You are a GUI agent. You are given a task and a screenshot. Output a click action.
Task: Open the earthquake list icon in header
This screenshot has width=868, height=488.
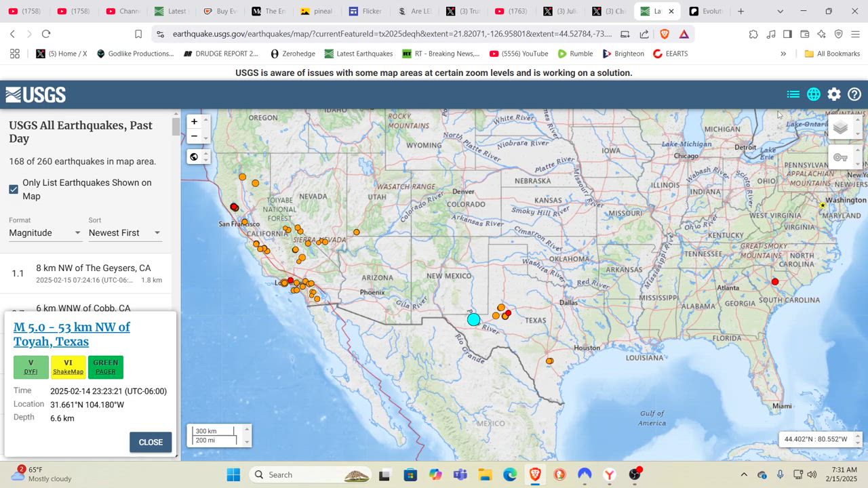click(x=793, y=95)
